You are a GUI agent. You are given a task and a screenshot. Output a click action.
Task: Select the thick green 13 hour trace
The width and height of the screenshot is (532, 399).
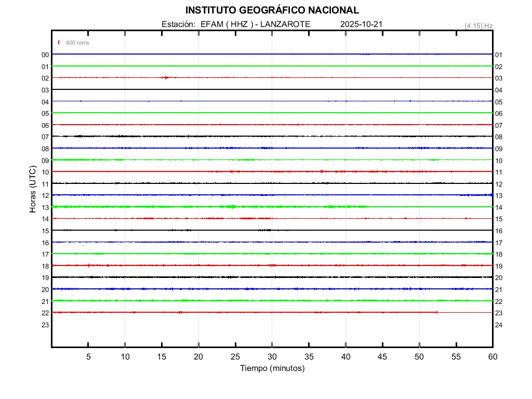[208, 207]
